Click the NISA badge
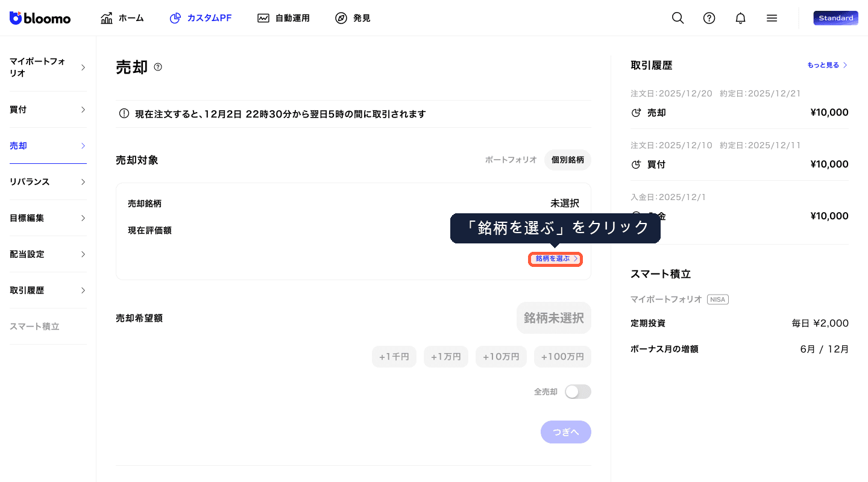The height and width of the screenshot is (482, 868). [718, 299]
